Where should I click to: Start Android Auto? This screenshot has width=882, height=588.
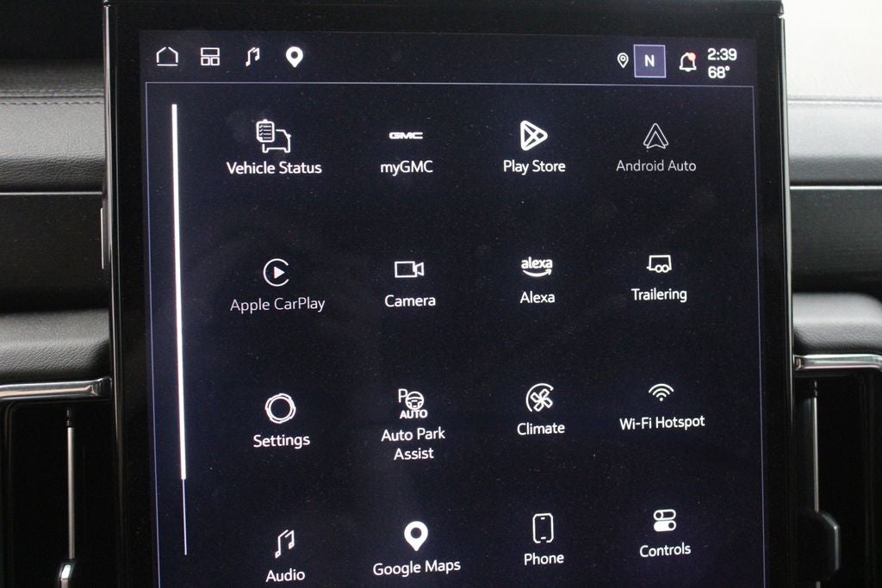tap(655, 148)
